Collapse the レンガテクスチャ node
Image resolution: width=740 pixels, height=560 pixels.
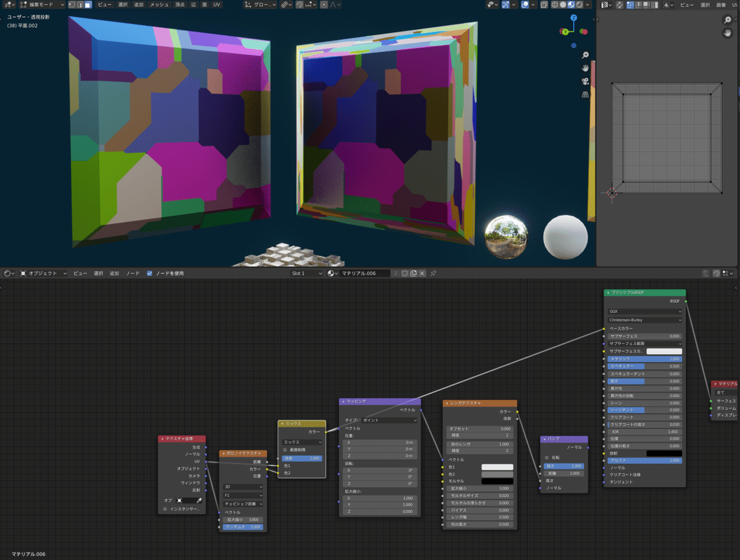click(x=447, y=403)
